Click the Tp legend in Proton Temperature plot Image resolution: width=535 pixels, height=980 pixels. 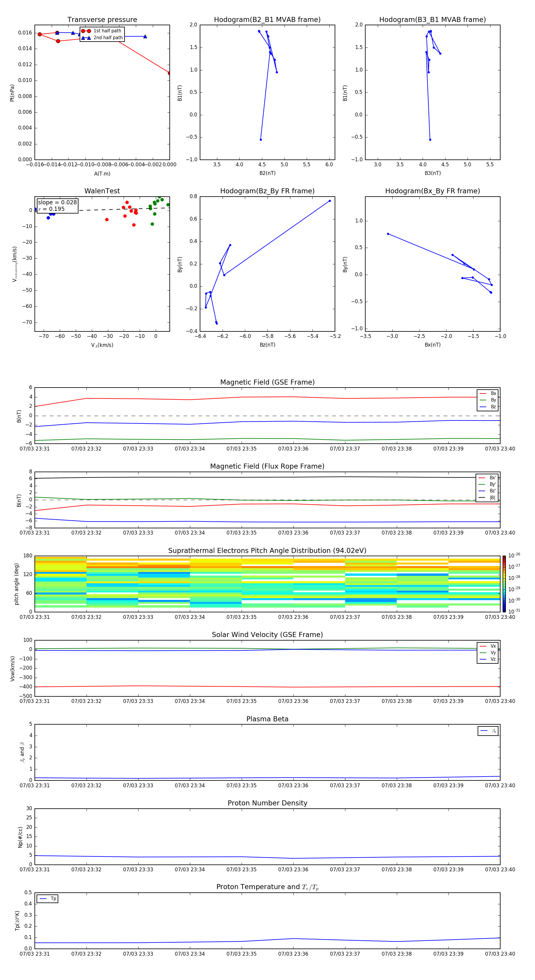click(x=48, y=899)
